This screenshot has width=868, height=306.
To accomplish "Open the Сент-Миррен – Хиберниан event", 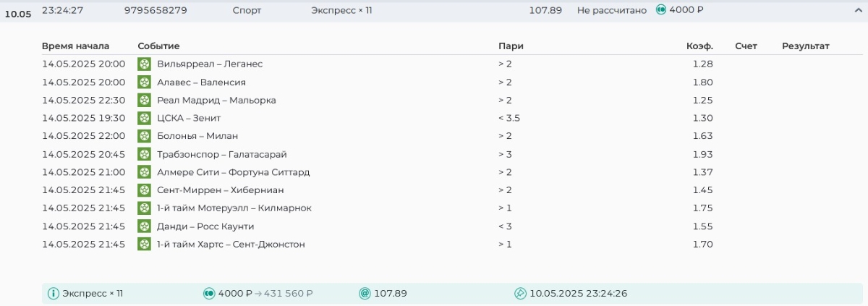I will coord(220,190).
